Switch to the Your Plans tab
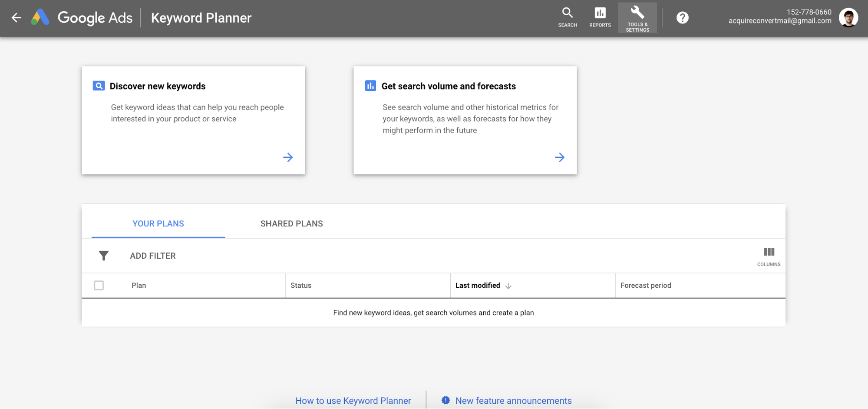The height and width of the screenshot is (409, 868). pyautogui.click(x=158, y=223)
